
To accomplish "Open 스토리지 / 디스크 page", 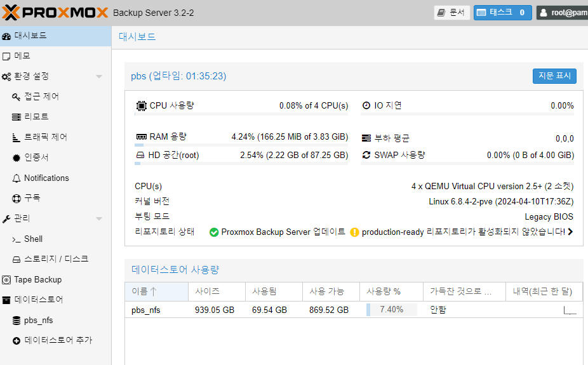I will tap(55, 259).
